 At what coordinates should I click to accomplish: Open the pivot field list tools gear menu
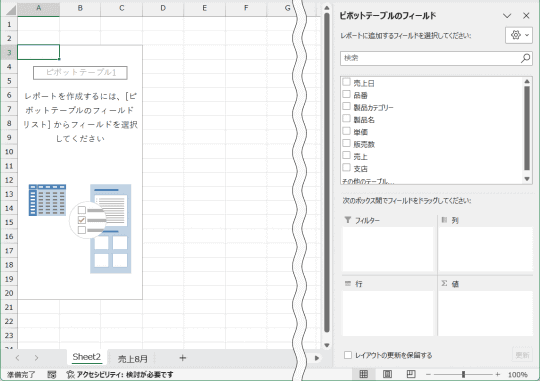519,35
